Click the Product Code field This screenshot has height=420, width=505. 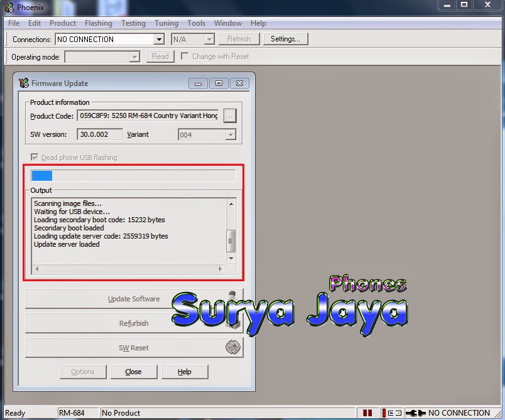(x=148, y=116)
